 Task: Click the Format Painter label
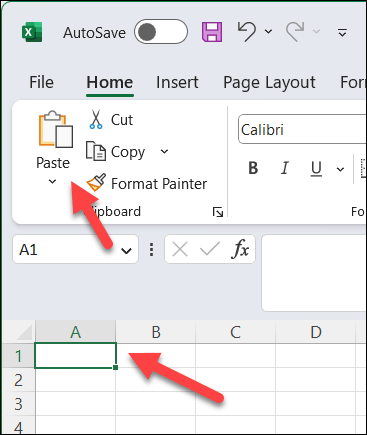pos(159,184)
